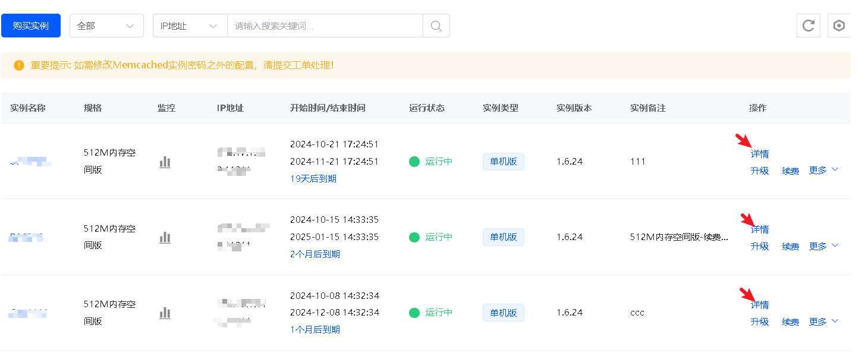Click the orange warning notice icon
The width and height of the screenshot is (868, 353).
click(x=19, y=65)
